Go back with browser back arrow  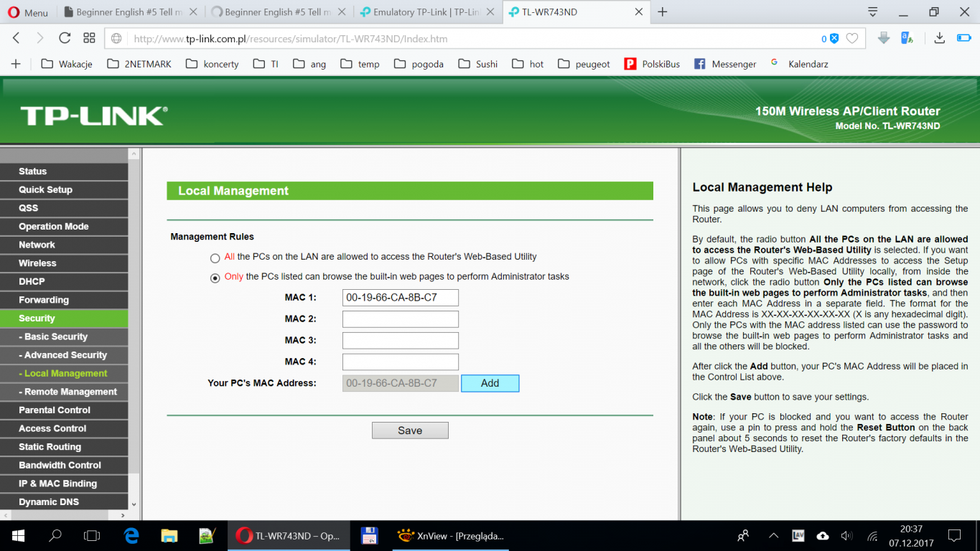16,38
